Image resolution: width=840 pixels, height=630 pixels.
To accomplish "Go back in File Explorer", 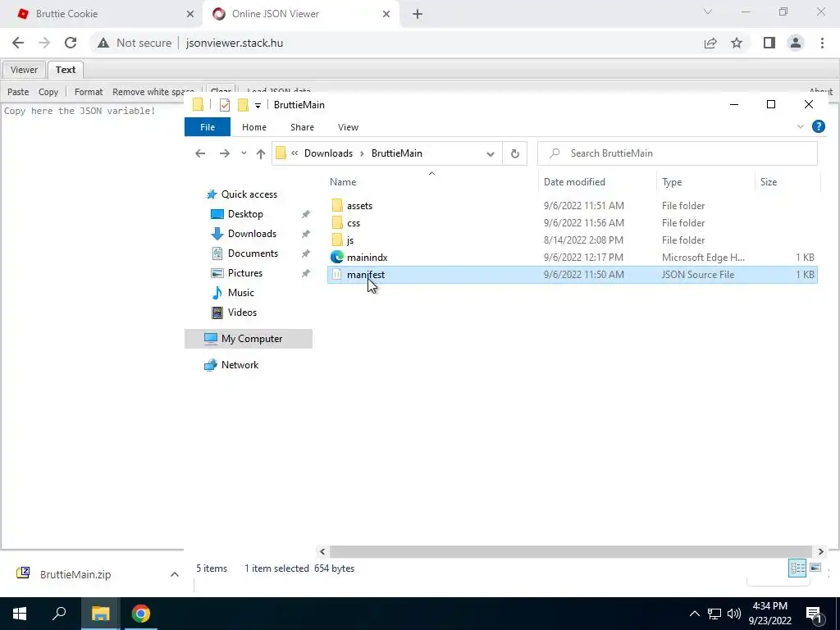I will point(200,153).
